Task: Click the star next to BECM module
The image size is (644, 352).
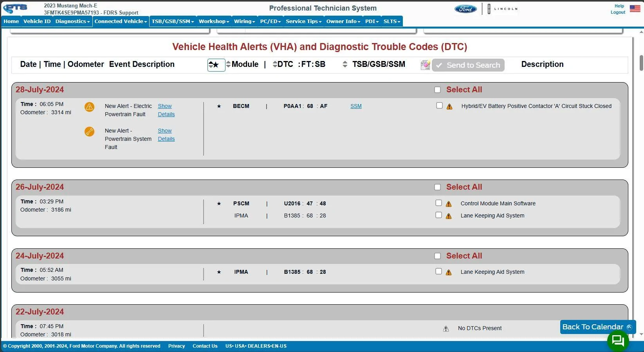Action: coord(219,106)
